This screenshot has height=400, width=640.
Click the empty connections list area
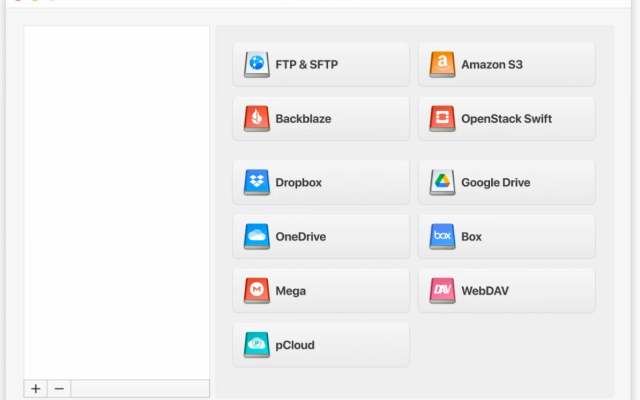click(x=117, y=202)
